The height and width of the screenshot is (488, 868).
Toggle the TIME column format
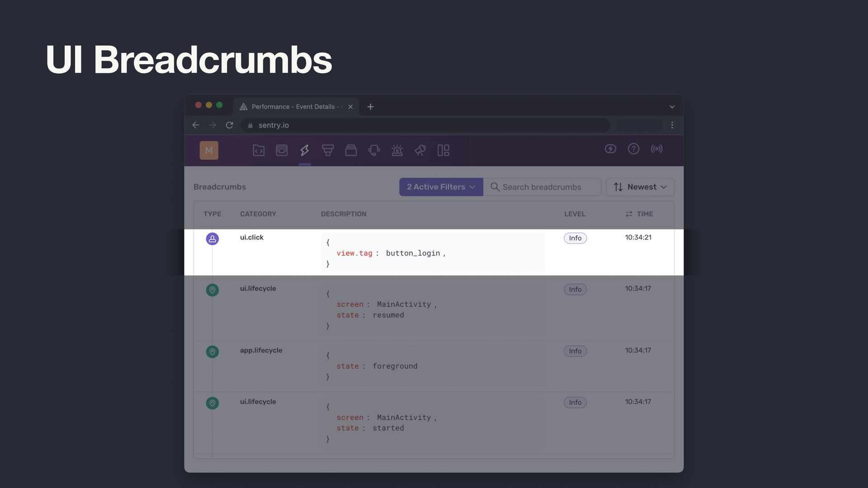pyautogui.click(x=629, y=214)
